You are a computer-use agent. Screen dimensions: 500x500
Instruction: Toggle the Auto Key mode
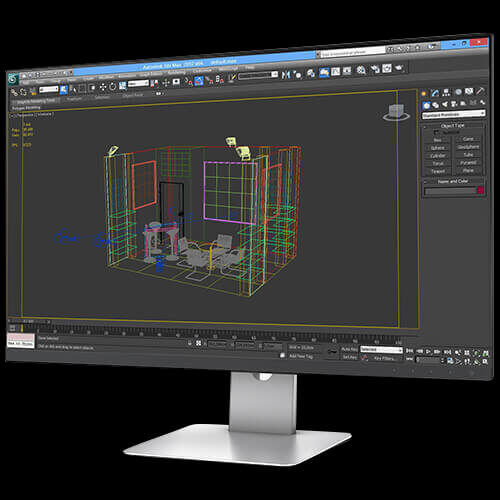[348, 349]
